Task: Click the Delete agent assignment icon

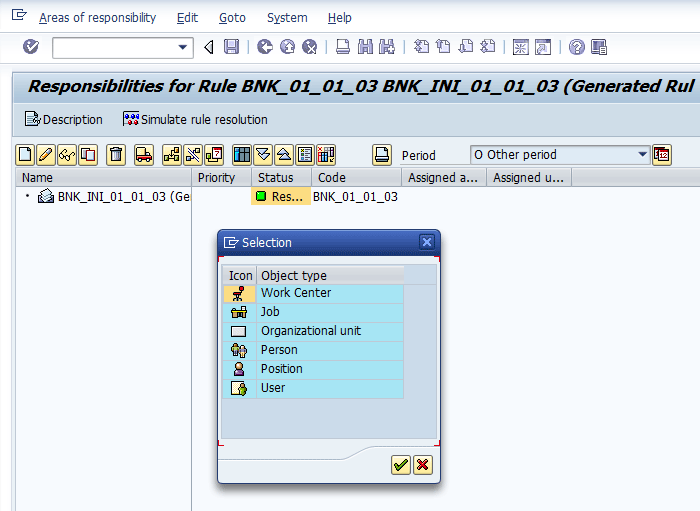Action: (193, 155)
